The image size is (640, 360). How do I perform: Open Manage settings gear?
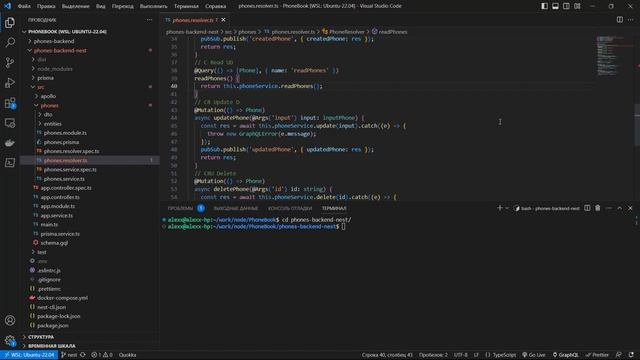[10, 340]
